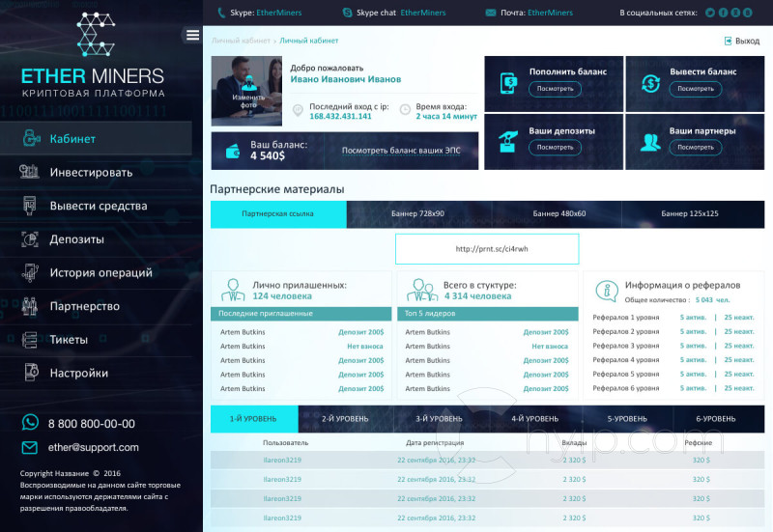
Task: Click the История операций sidebar icon
Action: [30, 272]
